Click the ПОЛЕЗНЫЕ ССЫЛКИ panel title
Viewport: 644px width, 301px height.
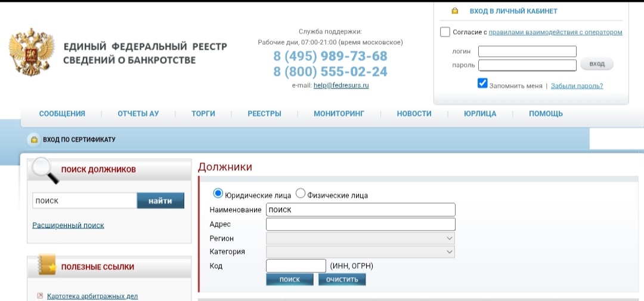(x=98, y=267)
